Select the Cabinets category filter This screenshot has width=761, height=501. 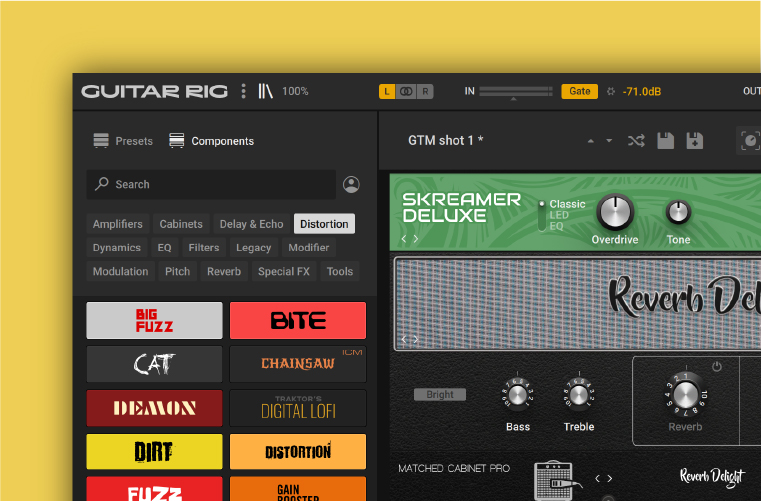[x=181, y=224]
